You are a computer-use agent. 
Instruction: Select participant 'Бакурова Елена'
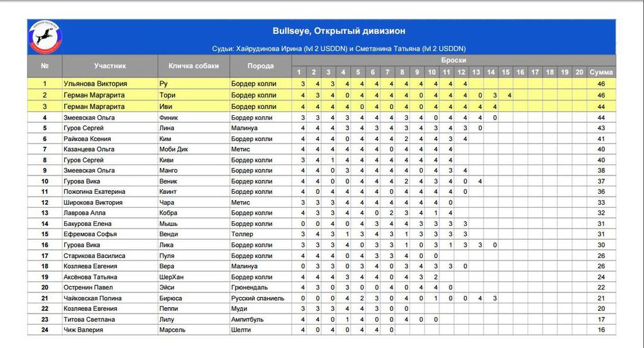87,223
